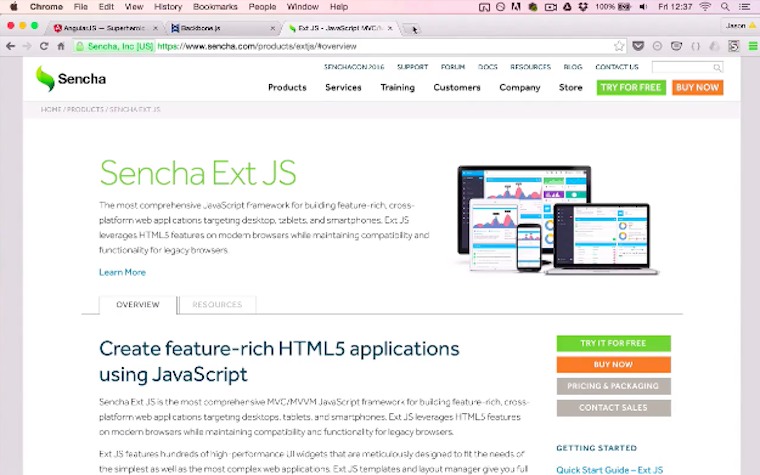The height and width of the screenshot is (475, 760).
Task: Switch to the Backbone.js browser tab
Action: [x=221, y=28]
